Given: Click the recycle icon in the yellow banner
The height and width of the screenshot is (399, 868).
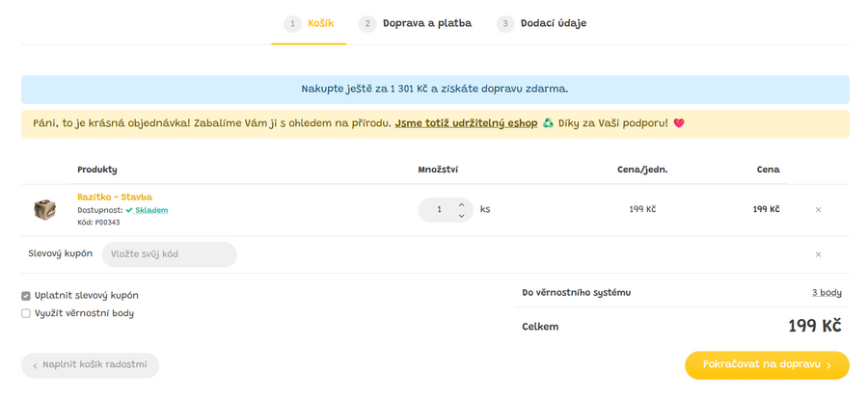Looking at the screenshot, I should click(548, 123).
